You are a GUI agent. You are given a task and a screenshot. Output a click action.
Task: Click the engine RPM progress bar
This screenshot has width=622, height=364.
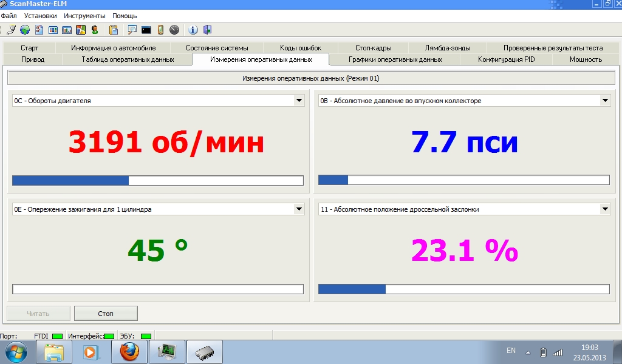click(x=158, y=181)
